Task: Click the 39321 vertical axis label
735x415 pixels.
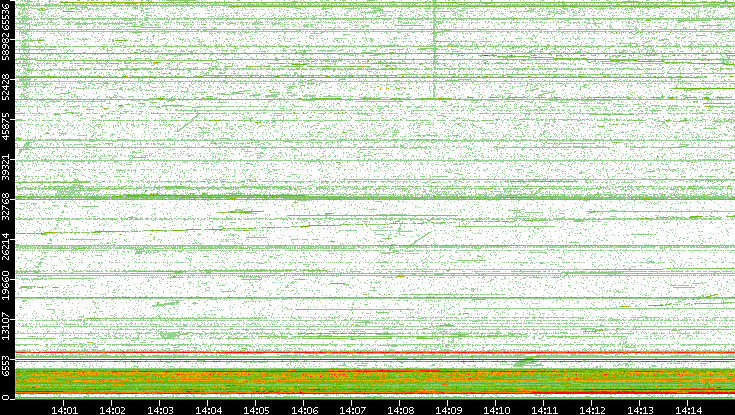Action: (x=5, y=166)
